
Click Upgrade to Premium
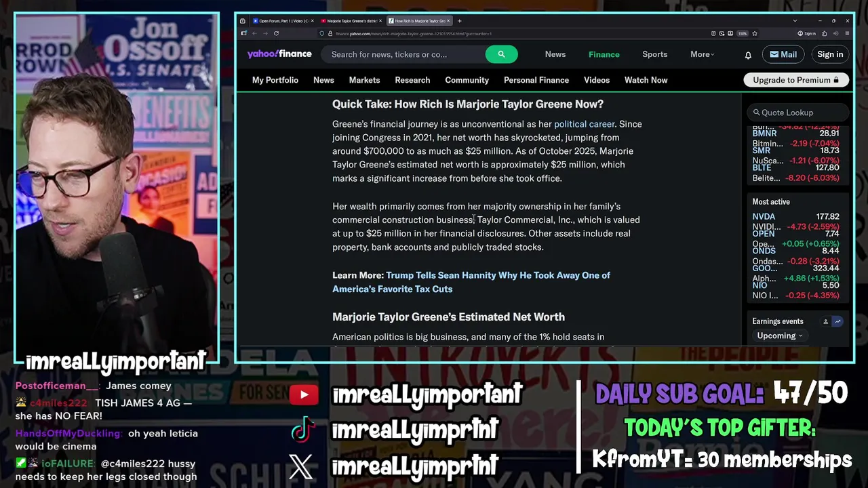pyautogui.click(x=795, y=80)
